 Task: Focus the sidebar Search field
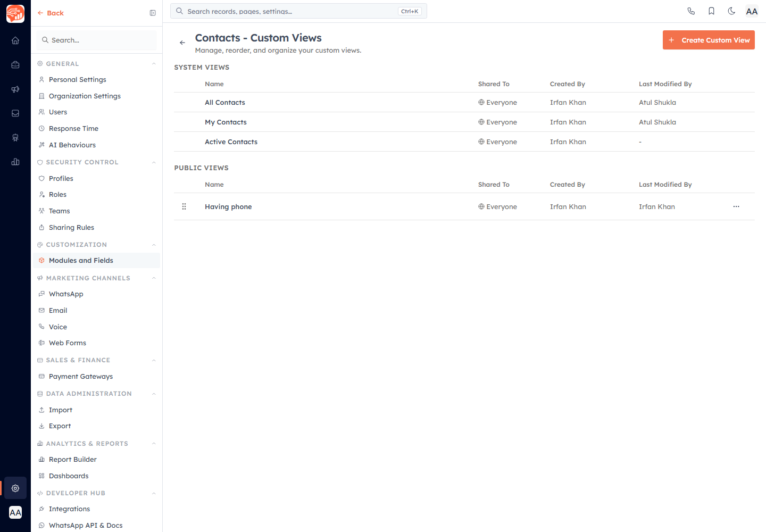tap(97, 40)
